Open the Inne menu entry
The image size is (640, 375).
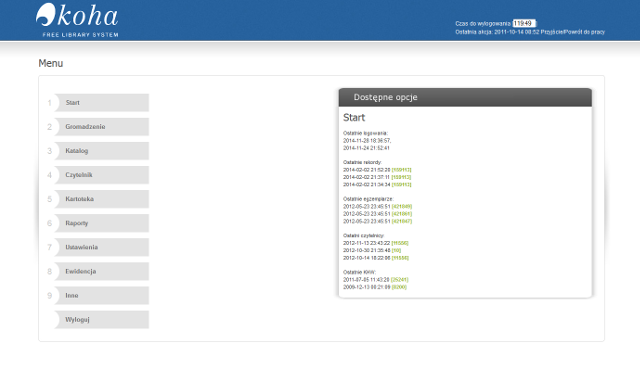pos(102,295)
